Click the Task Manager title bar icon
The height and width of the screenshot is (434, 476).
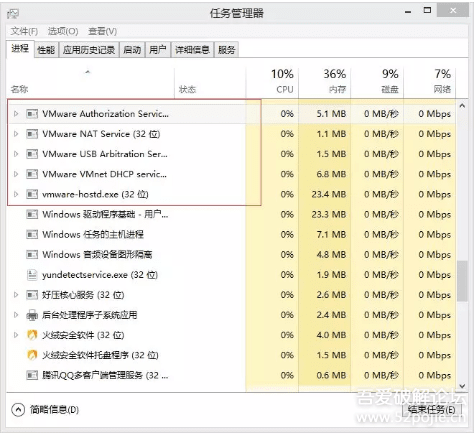click(x=13, y=14)
